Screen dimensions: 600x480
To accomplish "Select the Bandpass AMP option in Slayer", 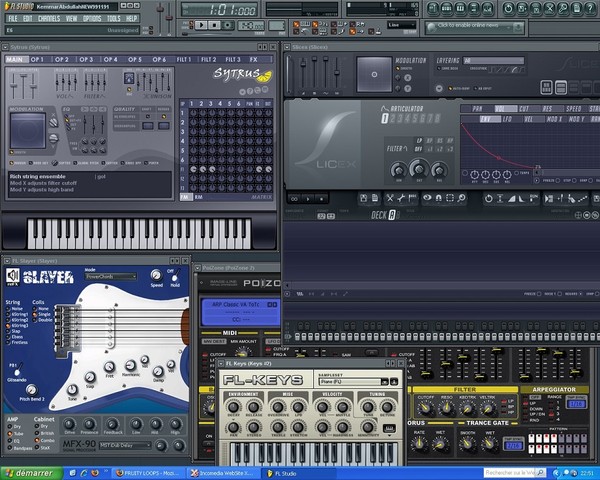I will tap(20, 448).
